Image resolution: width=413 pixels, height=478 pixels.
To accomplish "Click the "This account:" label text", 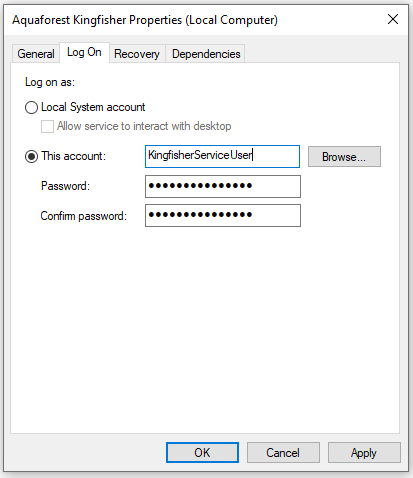I will pos(73,156).
